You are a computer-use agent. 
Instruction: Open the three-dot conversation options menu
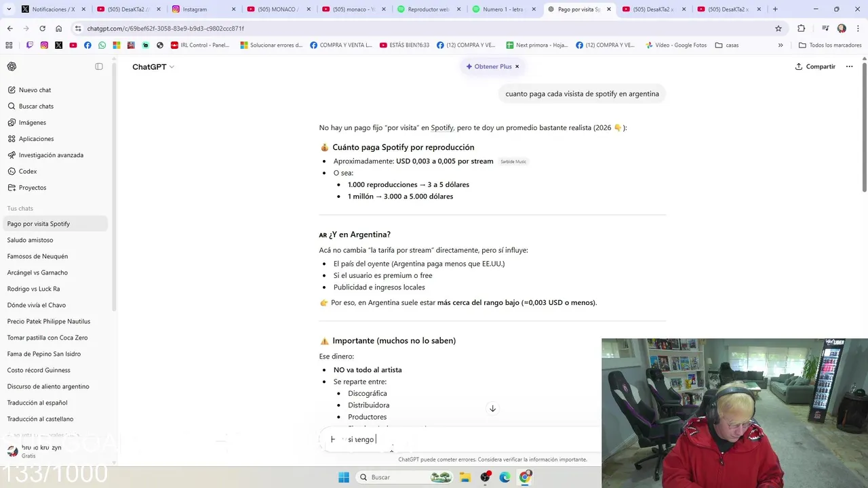[x=849, y=66]
